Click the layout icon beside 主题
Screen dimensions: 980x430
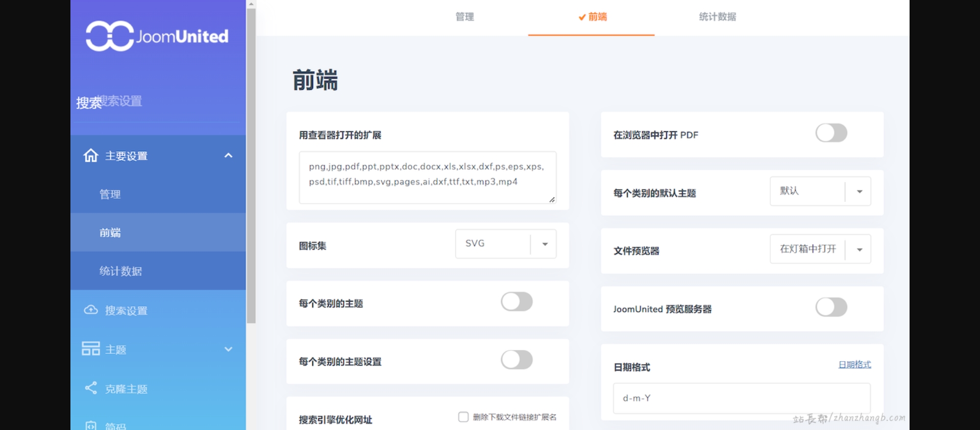click(x=91, y=349)
